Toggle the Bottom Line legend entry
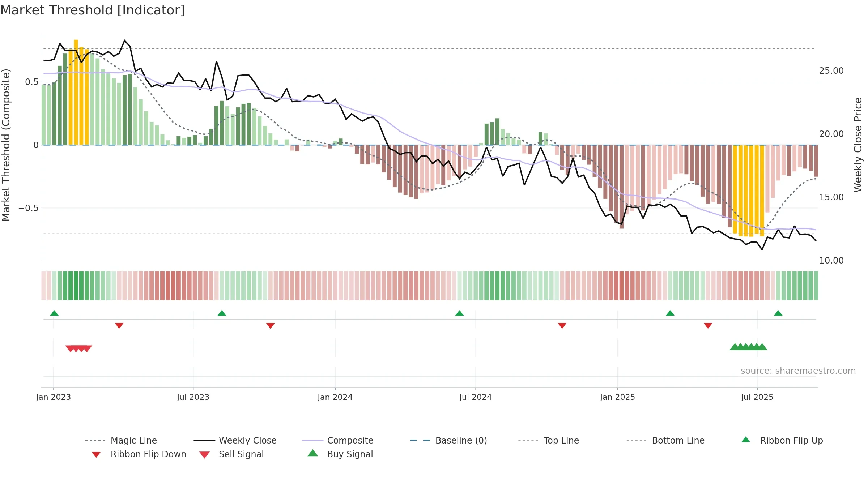This screenshot has width=868, height=488. click(x=665, y=440)
